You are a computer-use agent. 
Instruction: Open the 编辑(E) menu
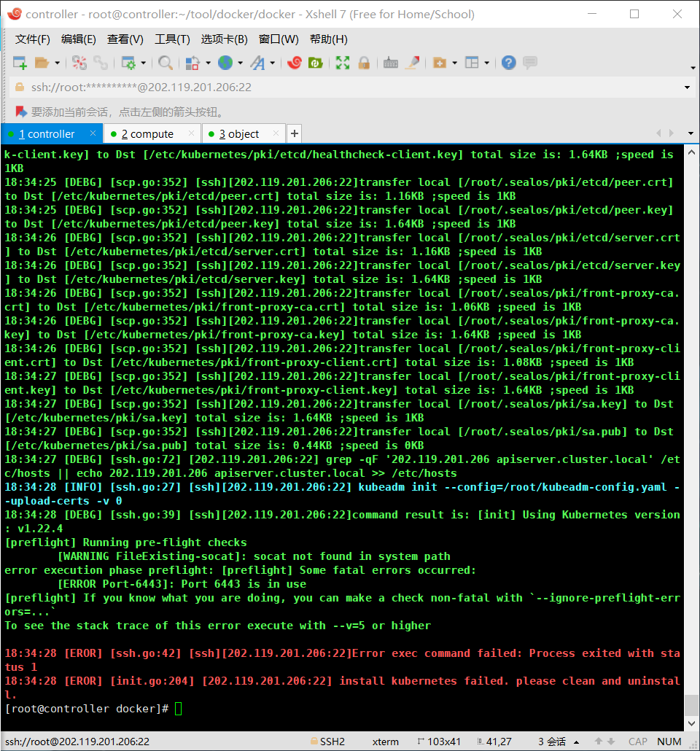click(x=78, y=39)
